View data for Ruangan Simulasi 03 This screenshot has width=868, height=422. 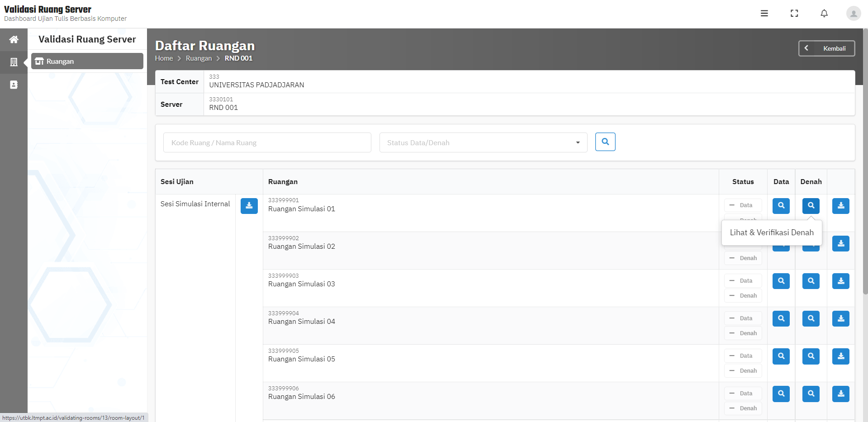[781, 281]
